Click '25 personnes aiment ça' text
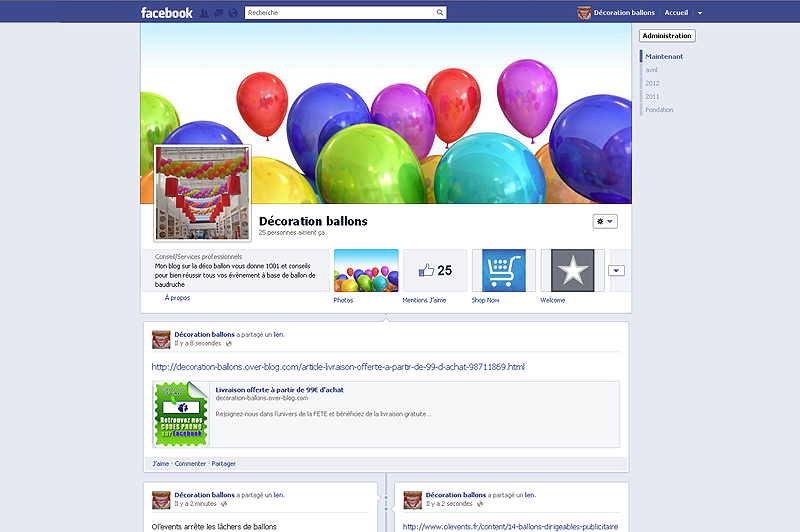Screen dimensions: 800x532 pos(291,233)
